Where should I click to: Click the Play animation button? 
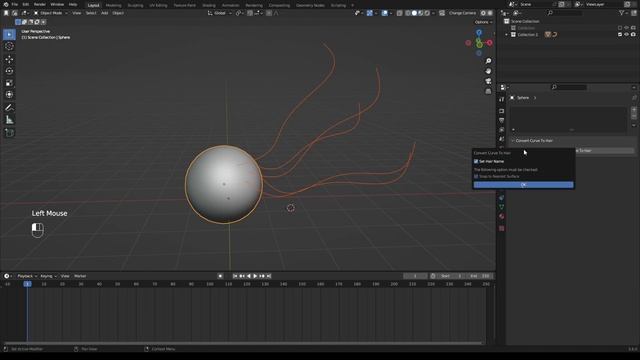(256, 276)
